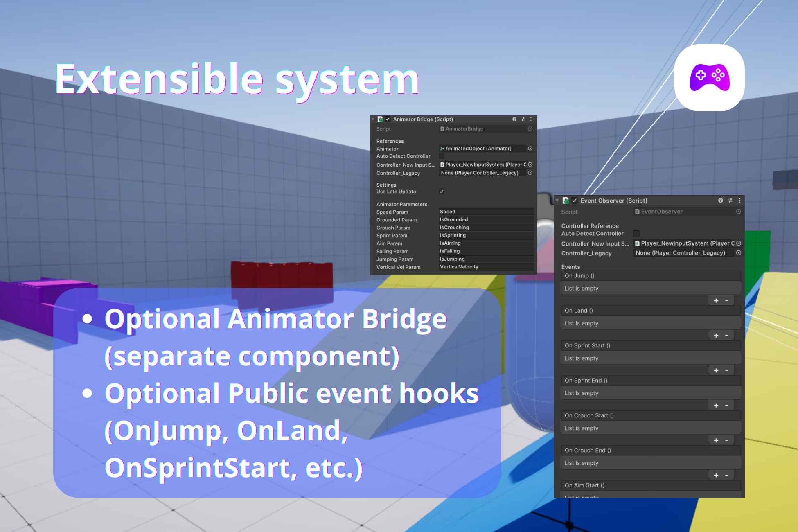Collapse the Animator Bridge component foldout
798x532 pixels.
tap(373, 119)
